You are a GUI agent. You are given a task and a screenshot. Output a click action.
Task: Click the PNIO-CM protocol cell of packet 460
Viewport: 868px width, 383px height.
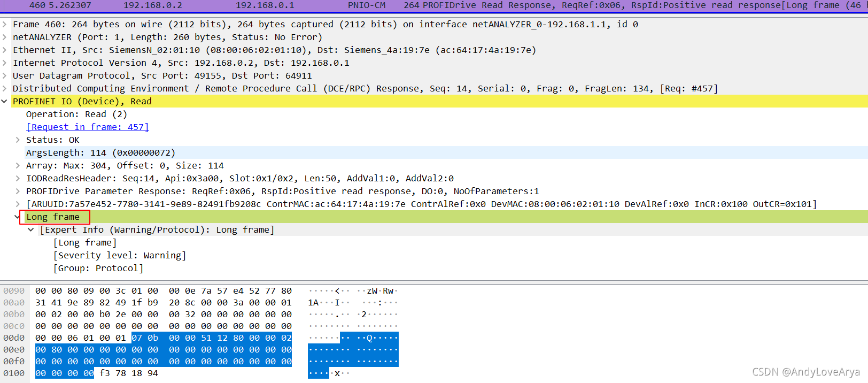click(367, 5)
